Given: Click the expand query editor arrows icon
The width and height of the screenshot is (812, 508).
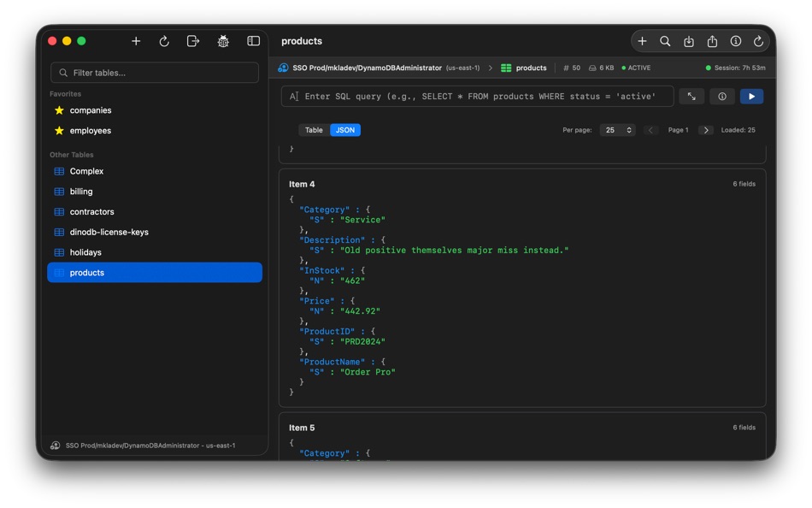Looking at the screenshot, I should (691, 96).
